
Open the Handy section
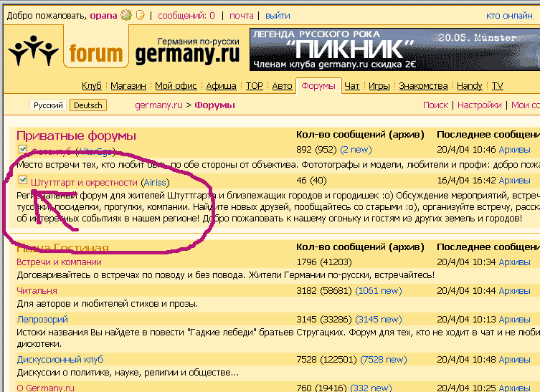click(x=470, y=86)
